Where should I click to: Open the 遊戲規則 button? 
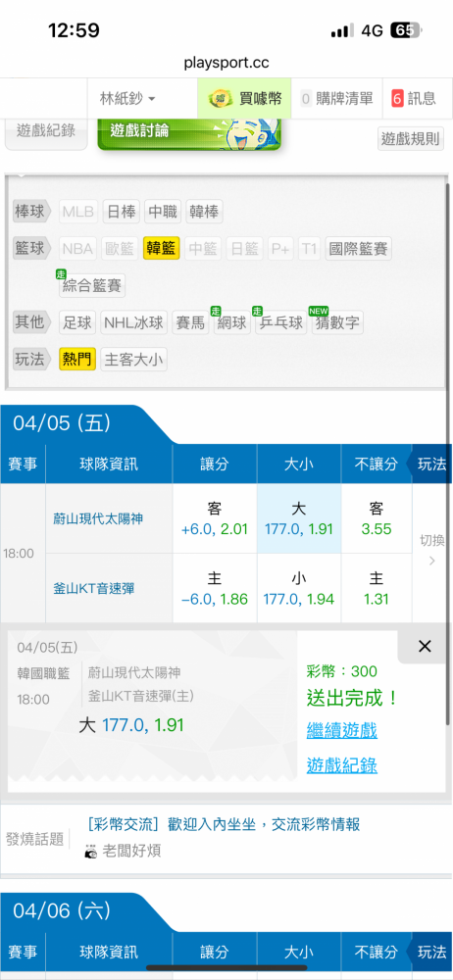pos(411,139)
